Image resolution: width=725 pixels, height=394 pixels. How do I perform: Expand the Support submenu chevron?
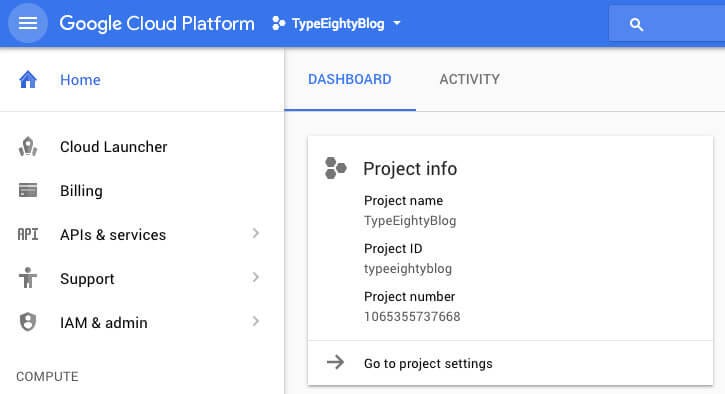pos(256,277)
